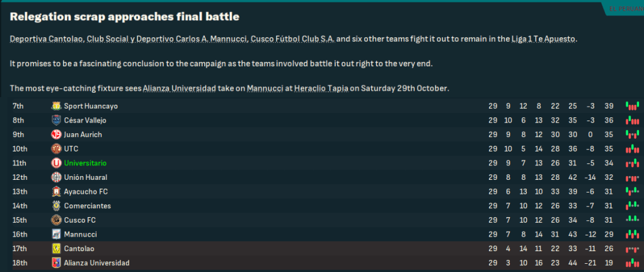Click the Cantolao club badge
The image size is (644, 272).
coord(56,249)
